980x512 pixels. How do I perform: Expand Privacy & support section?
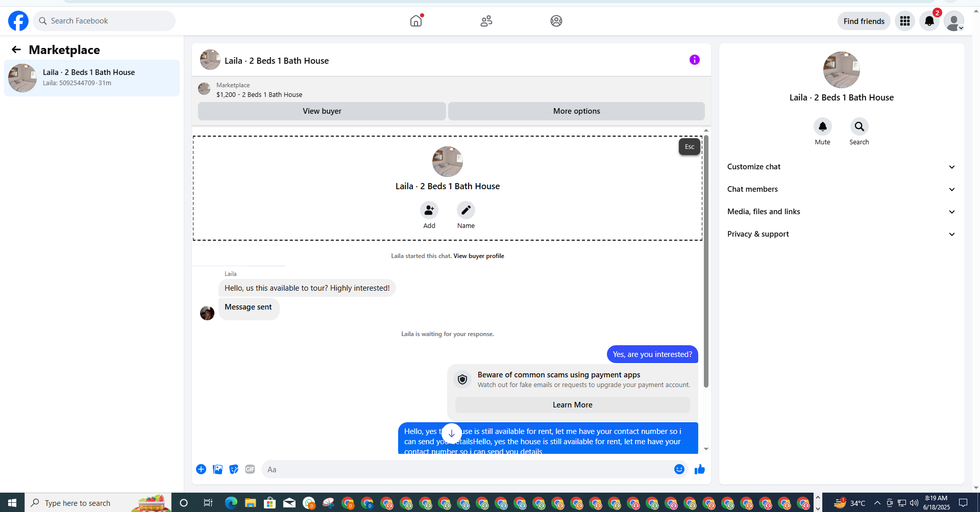point(842,234)
